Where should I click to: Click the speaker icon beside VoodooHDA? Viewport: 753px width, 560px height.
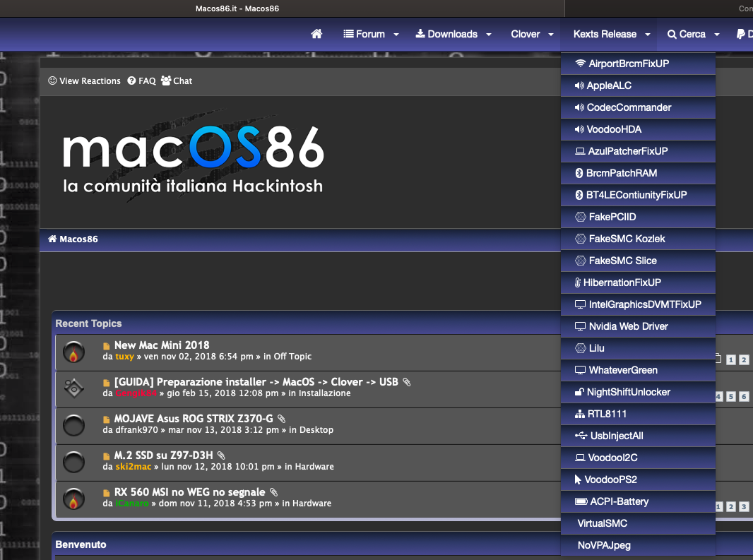tap(579, 129)
